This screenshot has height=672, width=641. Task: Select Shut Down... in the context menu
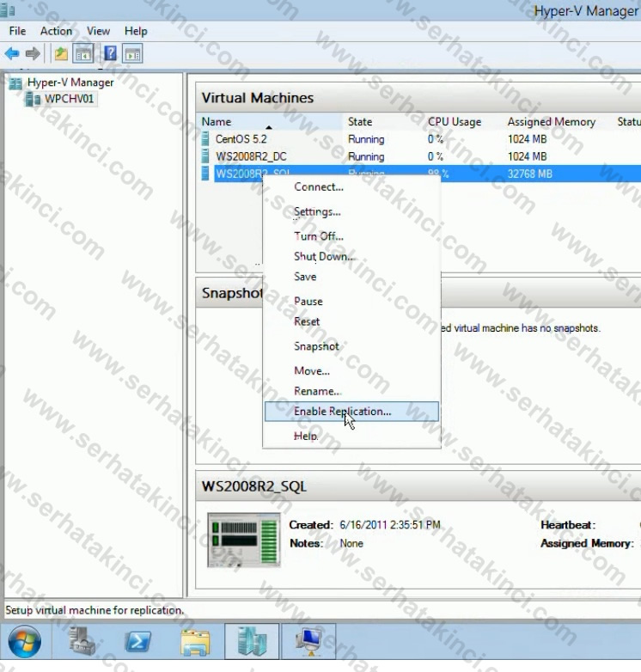point(351,256)
